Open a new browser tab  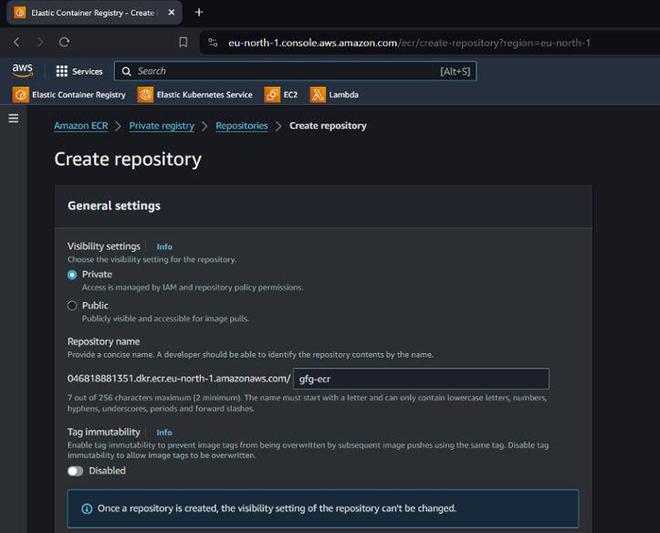click(x=199, y=12)
